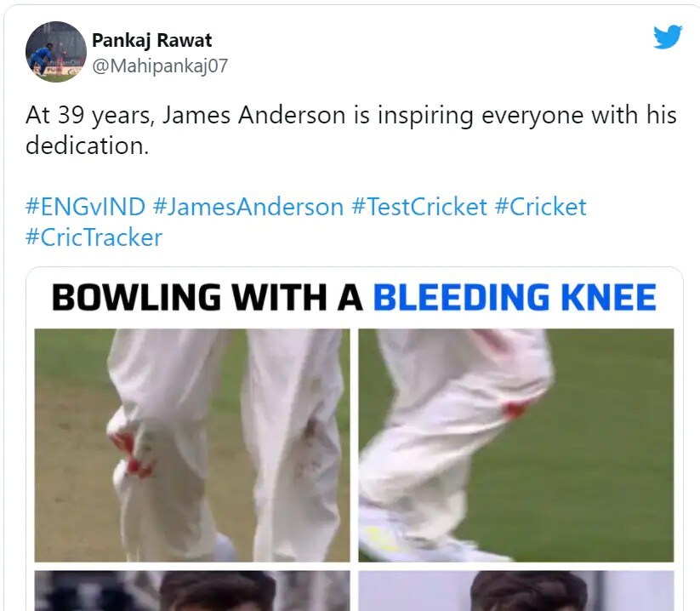
Task: Open Pankaj Rawat's profile avatar
Action: click(56, 52)
